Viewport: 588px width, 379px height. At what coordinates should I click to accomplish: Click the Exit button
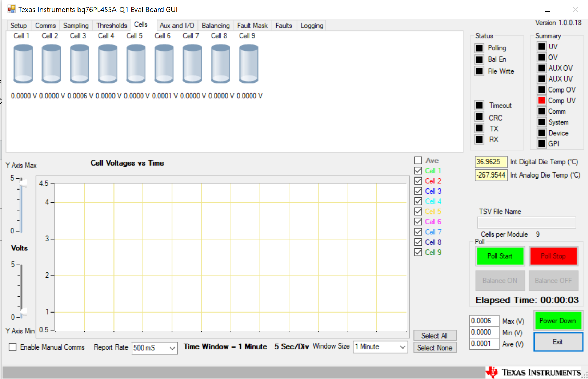coord(558,342)
